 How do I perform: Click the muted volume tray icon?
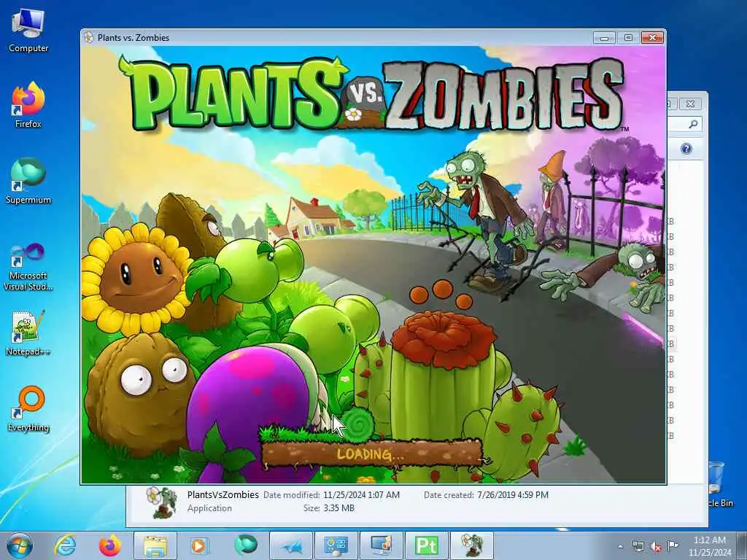(x=656, y=546)
